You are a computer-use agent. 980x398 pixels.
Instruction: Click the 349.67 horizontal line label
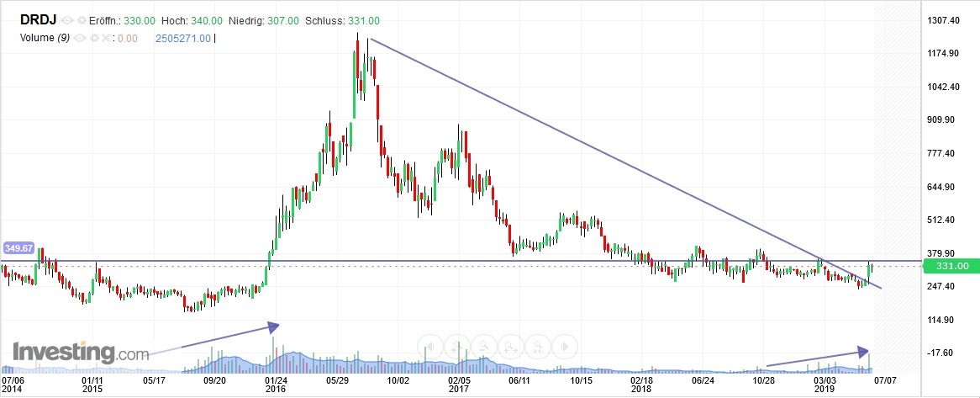(x=17, y=248)
